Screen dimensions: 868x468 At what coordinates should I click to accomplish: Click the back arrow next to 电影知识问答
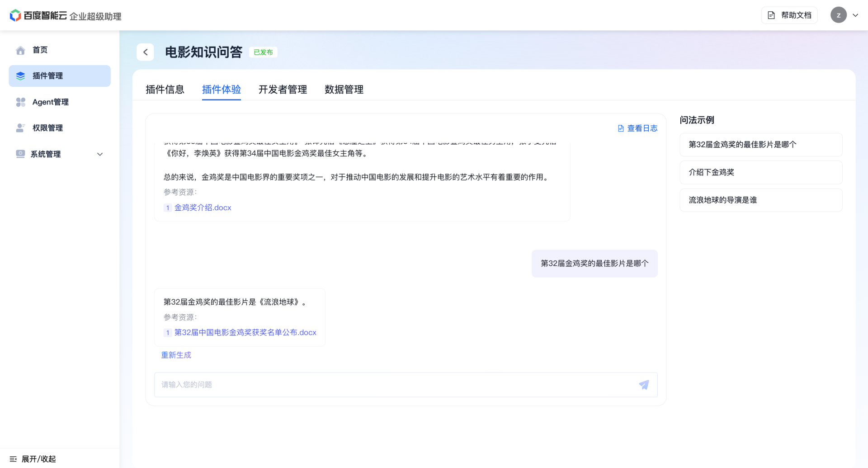coord(145,52)
